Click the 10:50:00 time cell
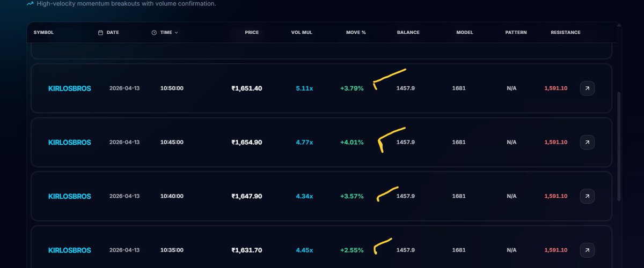 coord(172,88)
